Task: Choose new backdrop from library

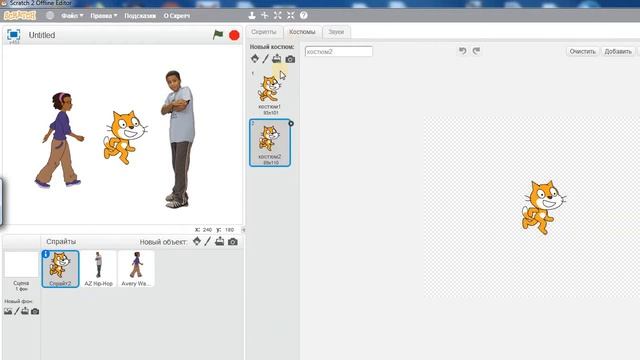Action: click(x=8, y=311)
